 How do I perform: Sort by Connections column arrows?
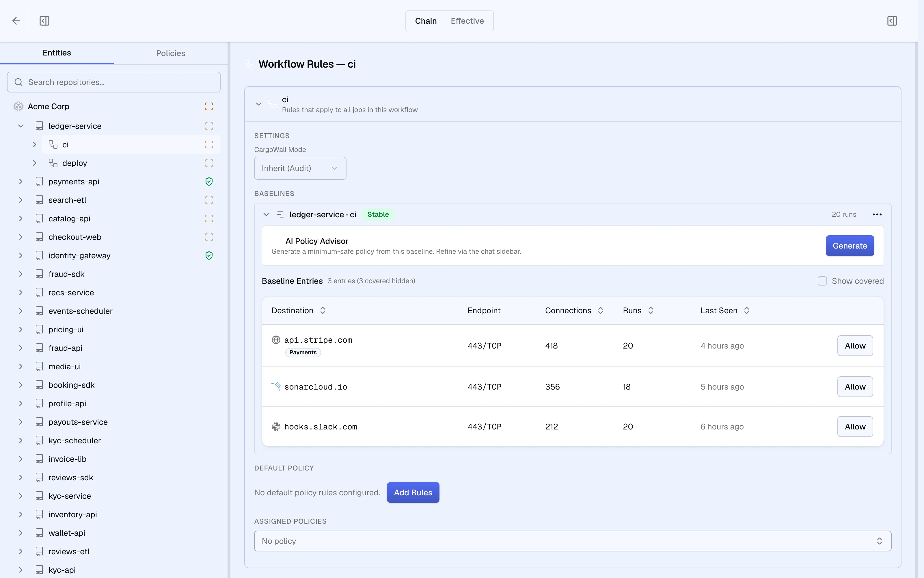(x=600, y=310)
